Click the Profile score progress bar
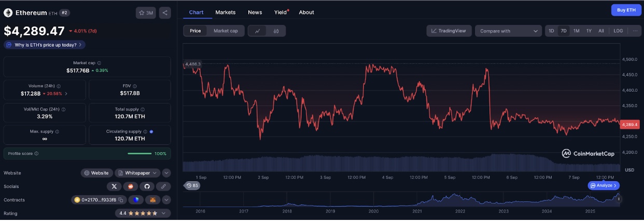Screen dimensions: 644x222 (139, 154)
